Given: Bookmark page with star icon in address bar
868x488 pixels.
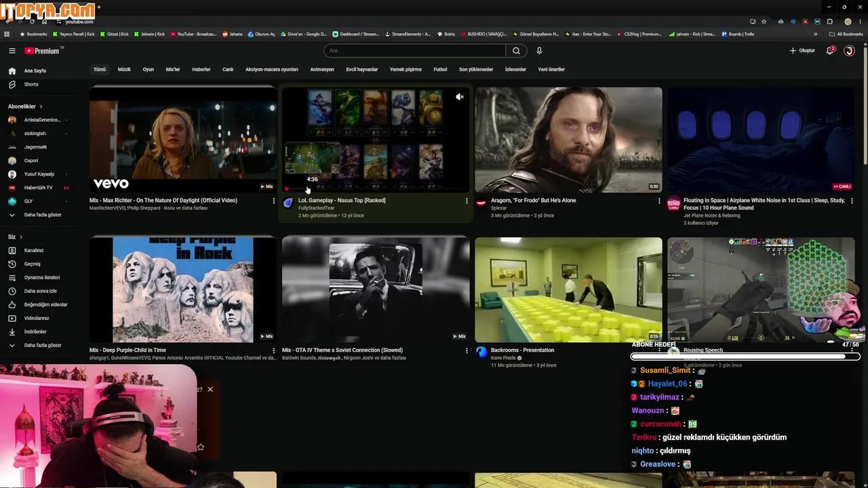Looking at the screenshot, I should (764, 22).
